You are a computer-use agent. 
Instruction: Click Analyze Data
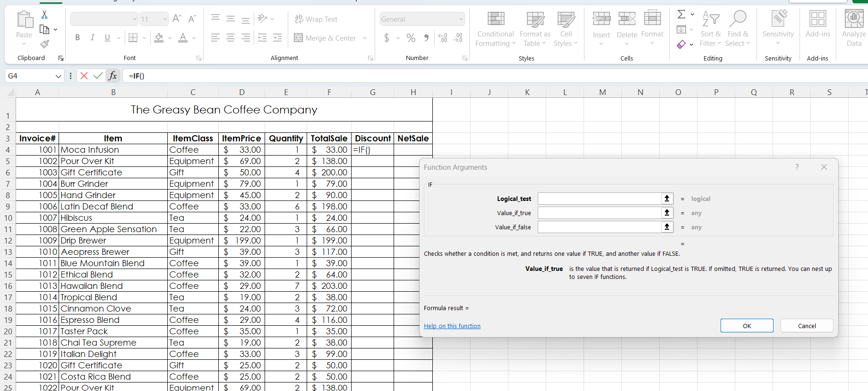point(854,28)
